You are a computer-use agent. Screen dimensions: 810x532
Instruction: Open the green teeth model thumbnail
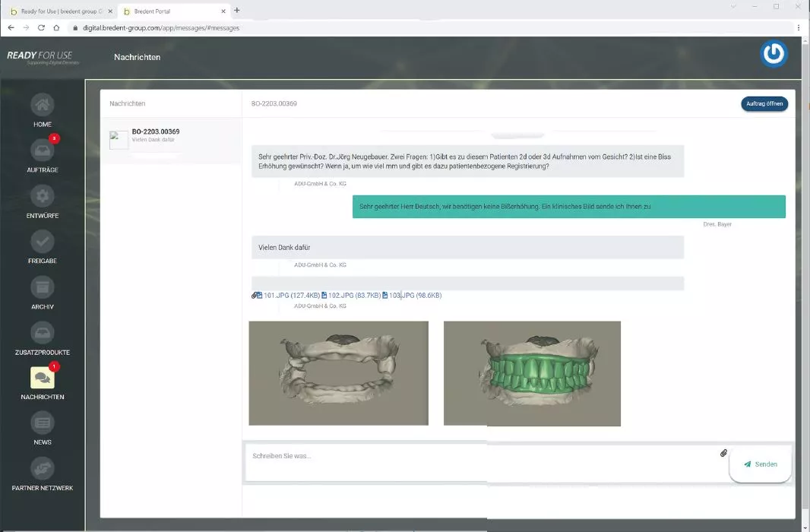pyautogui.click(x=532, y=373)
